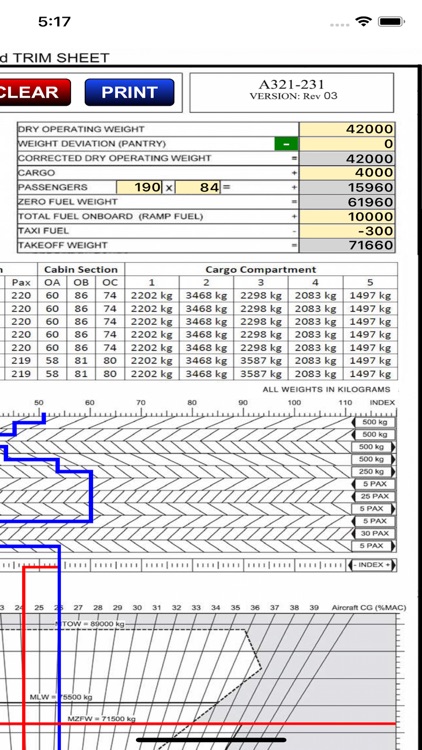Screen dimensions: 422x750
Task: Select the Takeoff Weight value 71660
Action: click(x=347, y=245)
